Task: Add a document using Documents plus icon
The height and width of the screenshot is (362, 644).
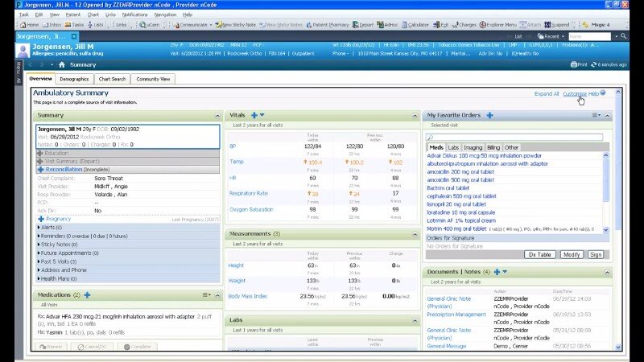Action: (496, 272)
